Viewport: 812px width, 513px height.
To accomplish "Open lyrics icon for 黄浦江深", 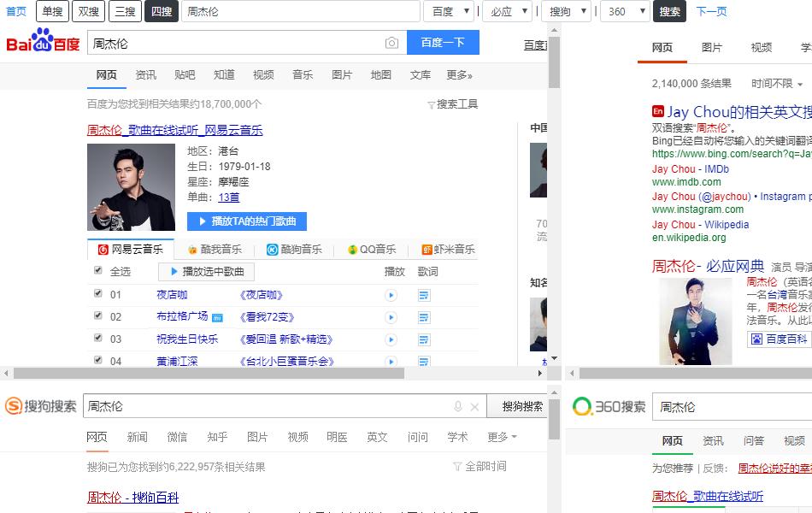I will point(424,361).
